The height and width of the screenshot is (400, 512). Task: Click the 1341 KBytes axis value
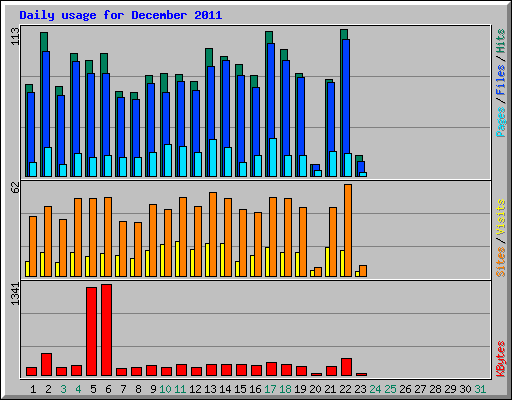click(15, 294)
